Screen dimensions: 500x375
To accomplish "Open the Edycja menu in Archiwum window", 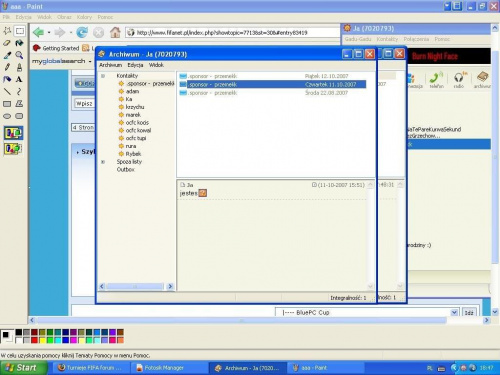I will [x=135, y=65].
